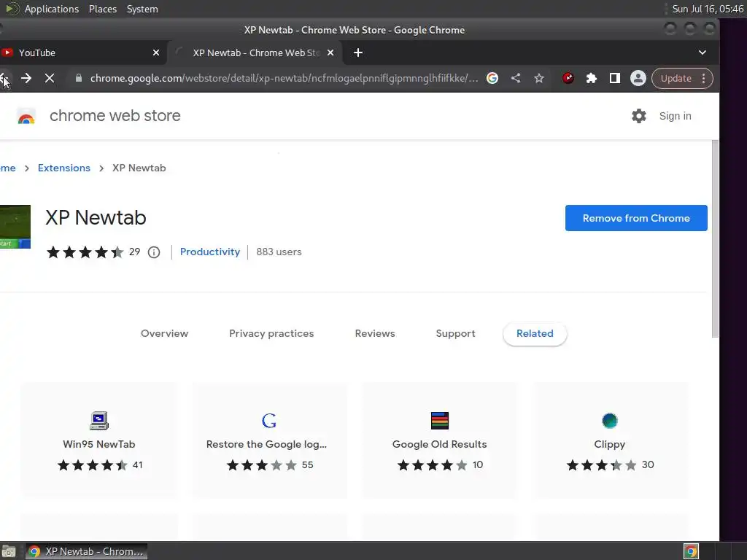Click the XP Newtab extension thumbnail
Viewport: 747px width, 560px height.
[15, 227]
